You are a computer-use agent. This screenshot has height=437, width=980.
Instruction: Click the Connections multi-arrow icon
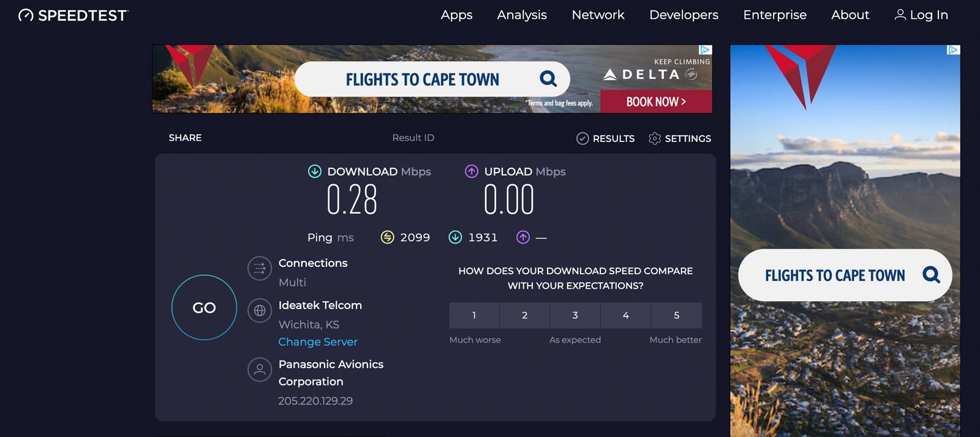(x=260, y=268)
